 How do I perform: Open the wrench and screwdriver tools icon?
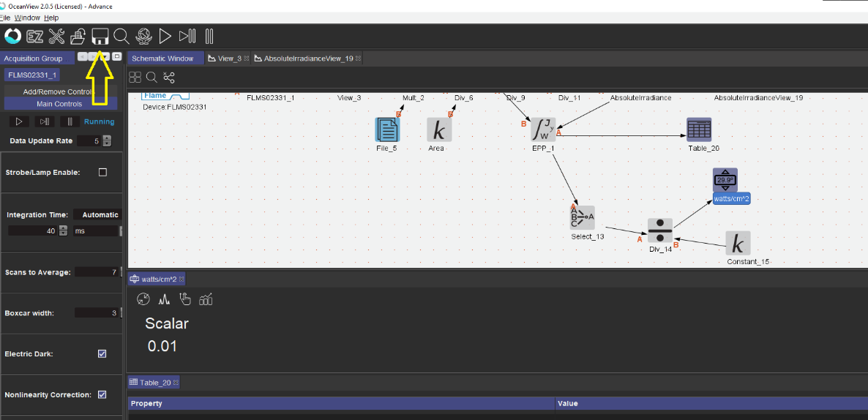pyautogui.click(x=56, y=36)
